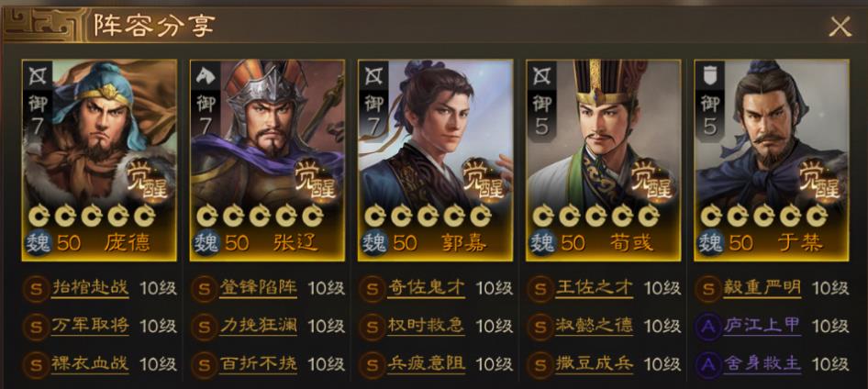Select 庞德's general portrait card
868x389 pixels.
[x=99, y=160]
